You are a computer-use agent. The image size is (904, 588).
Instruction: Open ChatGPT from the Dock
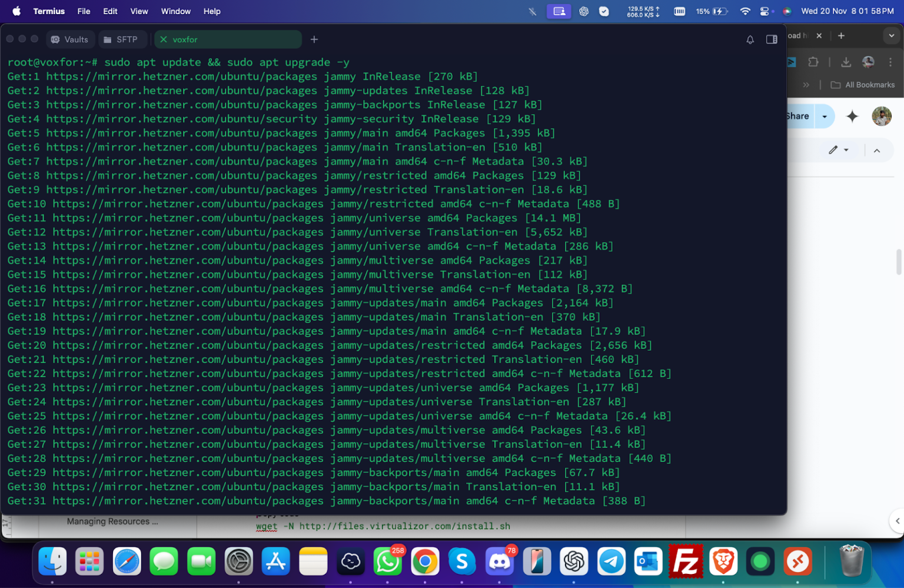574,562
